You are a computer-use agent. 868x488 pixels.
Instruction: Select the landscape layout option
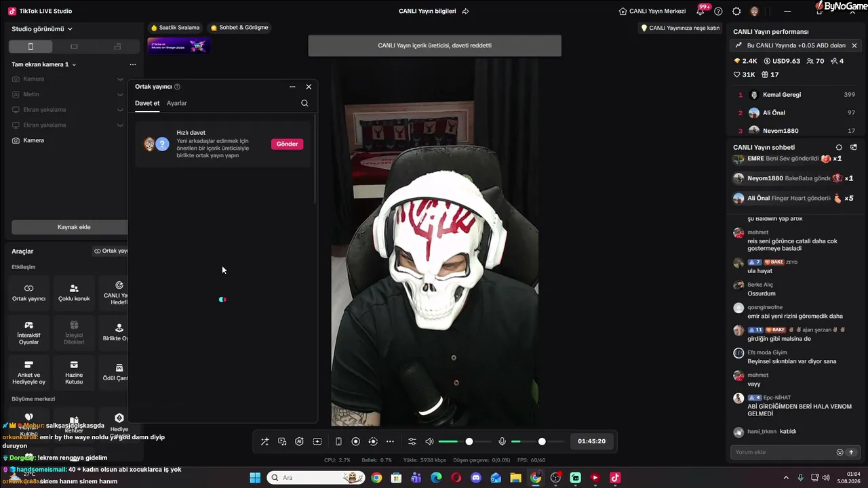[74, 46]
